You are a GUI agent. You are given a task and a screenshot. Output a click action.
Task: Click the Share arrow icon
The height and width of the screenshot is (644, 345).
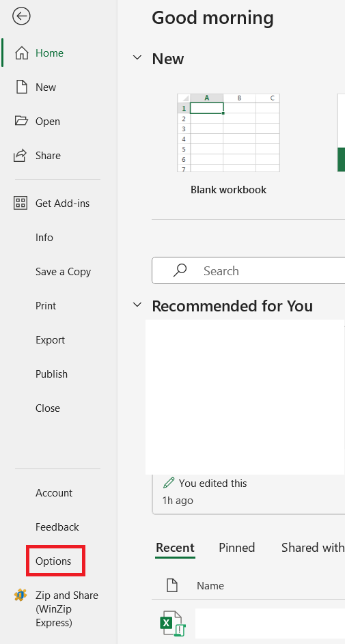(20, 155)
